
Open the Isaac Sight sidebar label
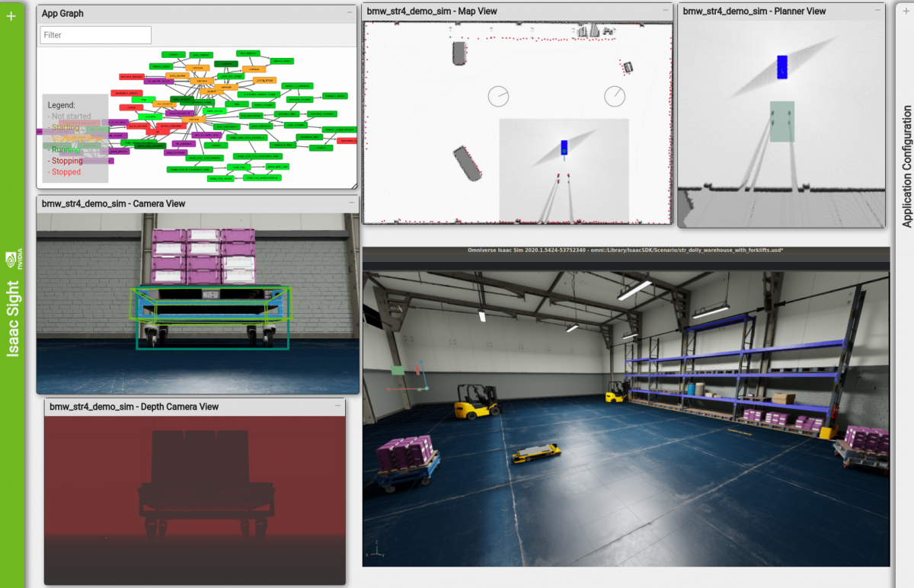13,318
